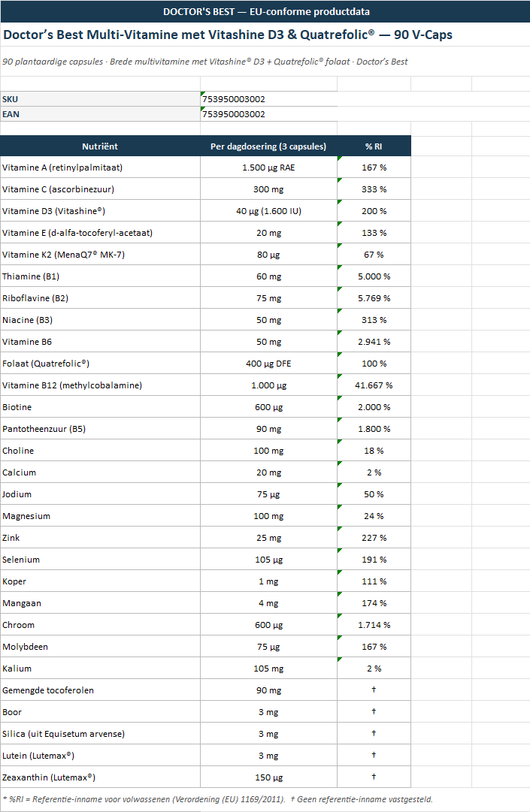Click the 50 % RI cell
530x812 pixels.
374,494
